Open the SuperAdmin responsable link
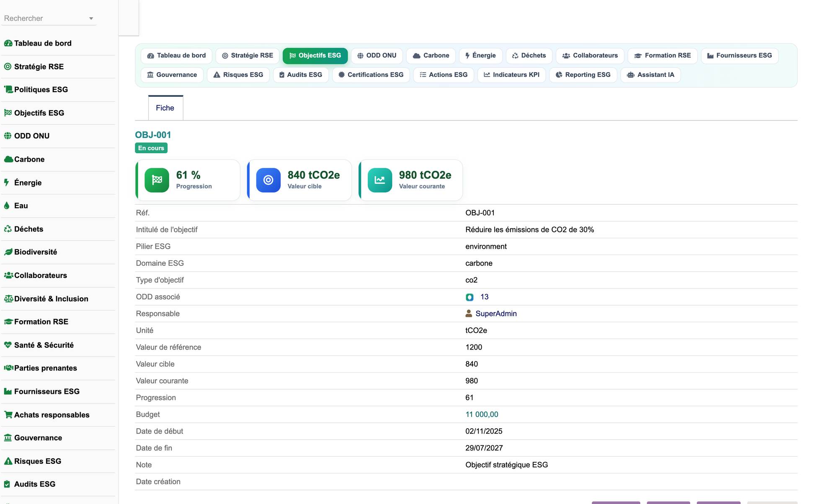815x504 pixels. [x=496, y=314]
